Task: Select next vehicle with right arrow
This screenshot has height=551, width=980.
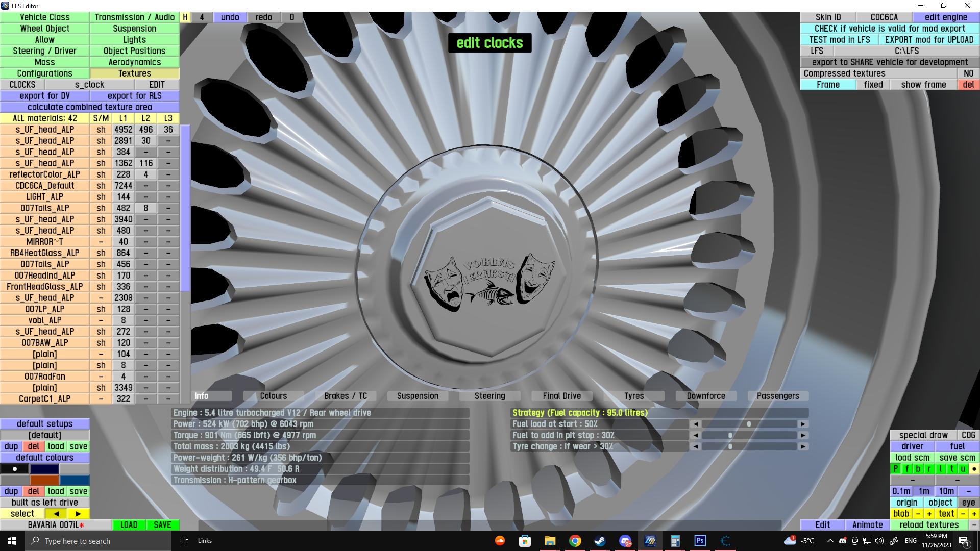Action: [78, 514]
